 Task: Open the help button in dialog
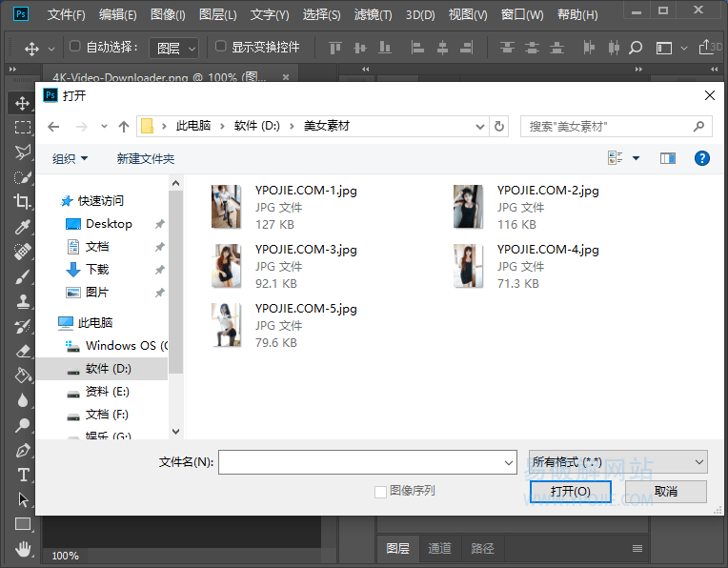click(702, 158)
